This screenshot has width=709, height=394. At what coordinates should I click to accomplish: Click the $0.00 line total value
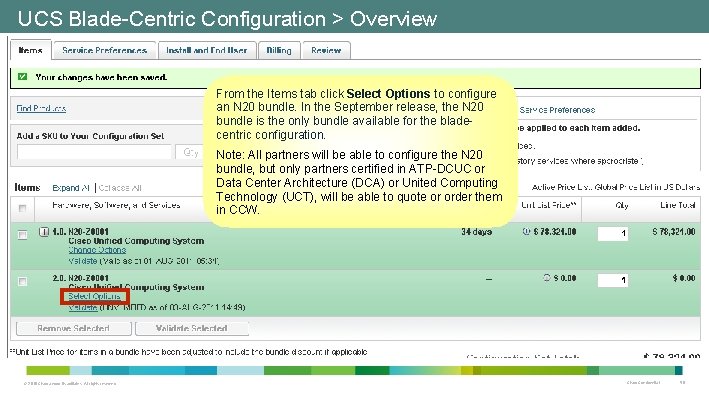point(684,278)
